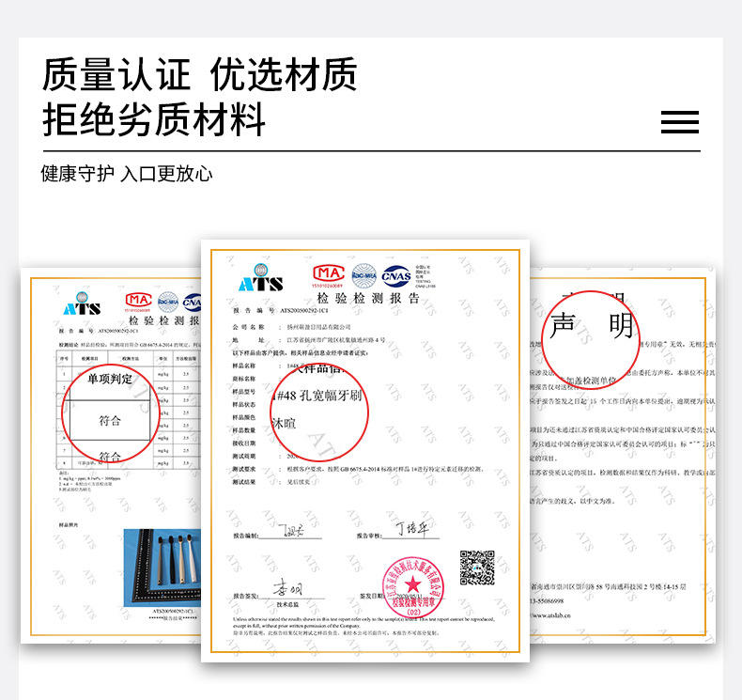The image size is (742, 700).
Task: Click the ATS logo on left report
Action: pyautogui.click(x=82, y=303)
